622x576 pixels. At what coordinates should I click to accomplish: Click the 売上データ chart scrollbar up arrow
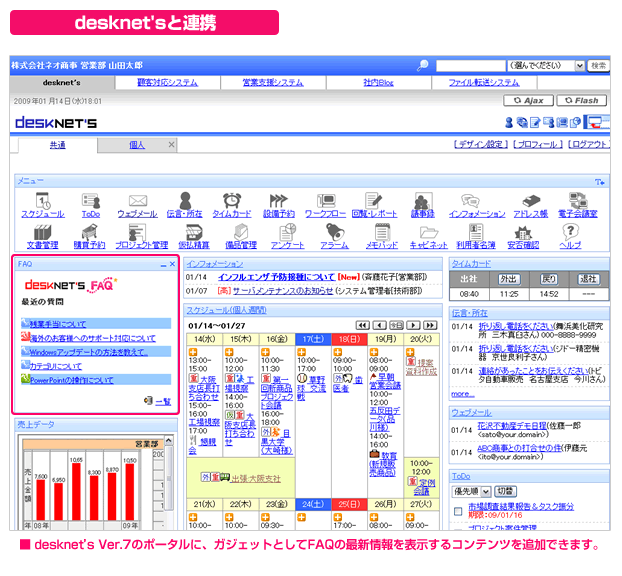pos(169,441)
